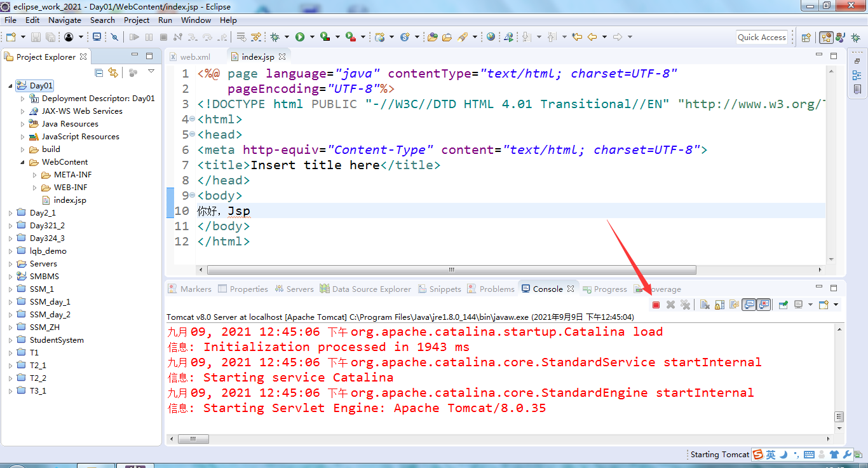Maximize the Console view
The width and height of the screenshot is (868, 468).
click(834, 288)
